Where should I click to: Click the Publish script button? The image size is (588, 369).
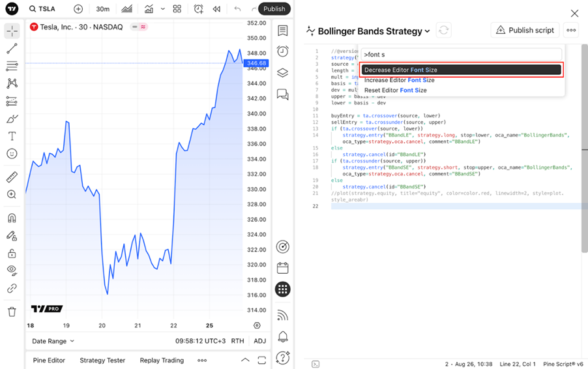click(x=525, y=30)
